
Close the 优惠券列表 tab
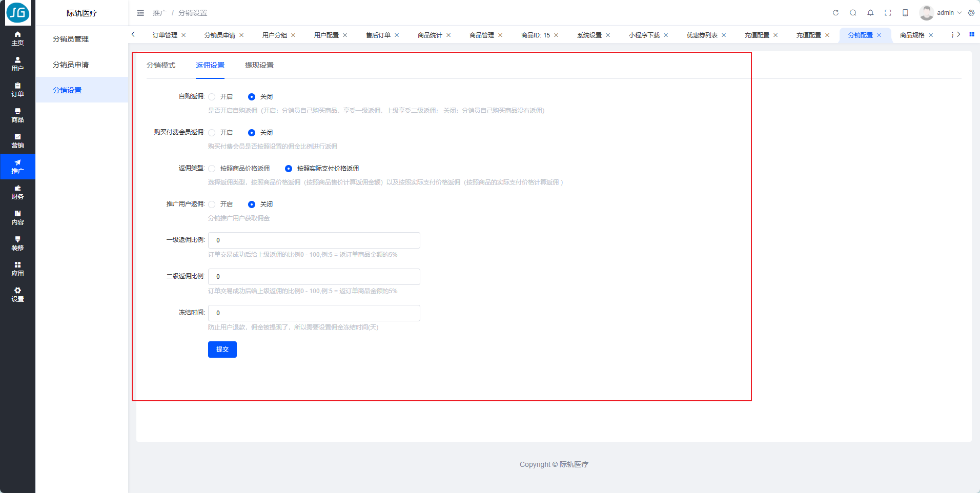click(x=724, y=35)
